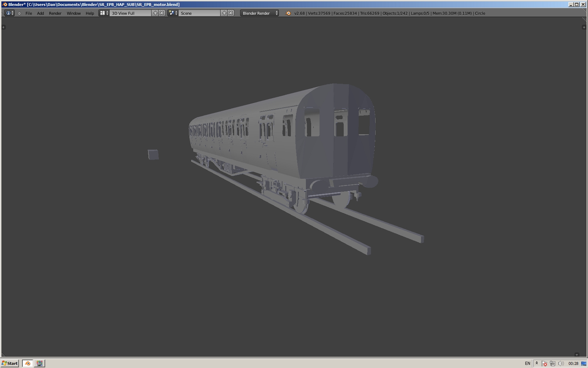Viewport: 588px width, 368px height.
Task: Expand the Blender Render engine dropdown
Action: pos(259,13)
